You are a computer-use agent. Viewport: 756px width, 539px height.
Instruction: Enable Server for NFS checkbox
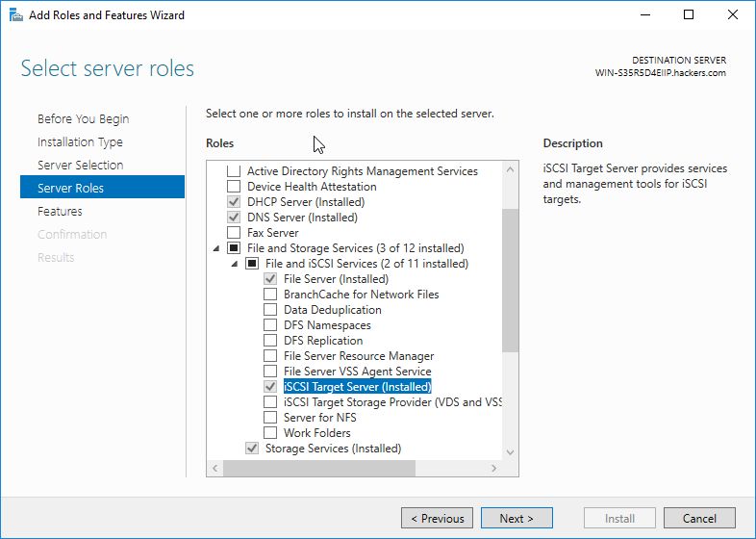coord(270,418)
